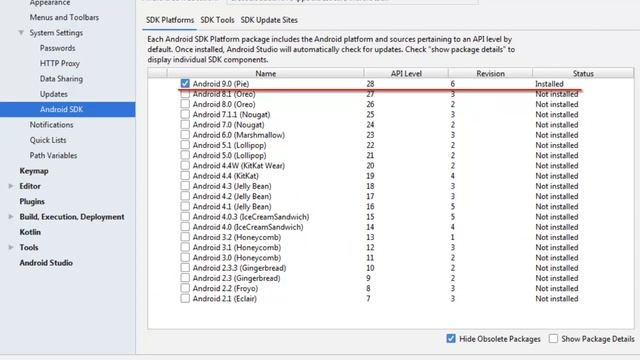Expand the Editor settings arrow

pos(11,186)
